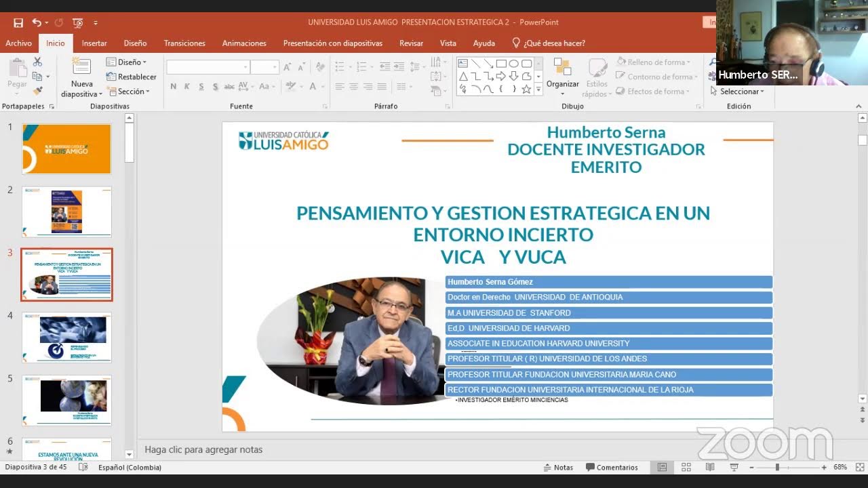868x488 pixels.
Task: Toggle the Notas pane in status bar
Action: pyautogui.click(x=558, y=467)
